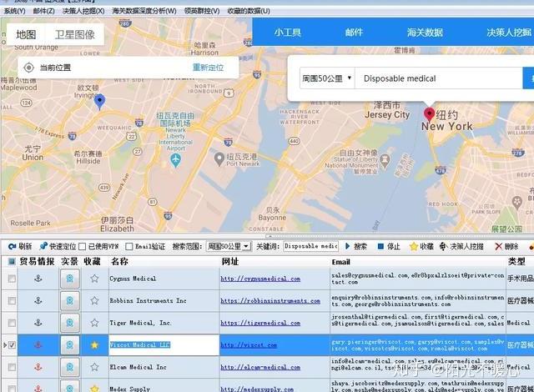534x392 pixels.
Task: Click the 决策人挖掘 toolbar icon
Action: click(443, 246)
